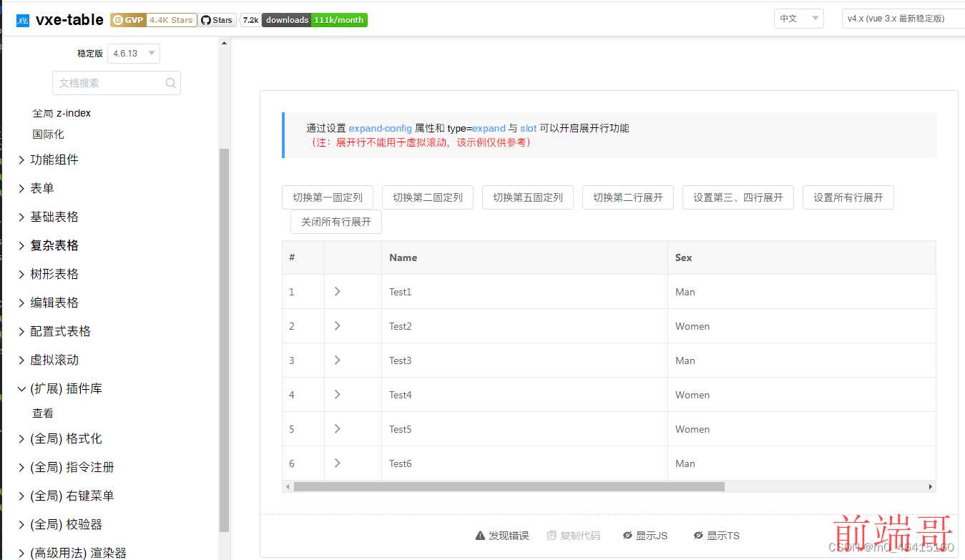
Task: Expand row Test2 with its chevron
Action: point(337,326)
